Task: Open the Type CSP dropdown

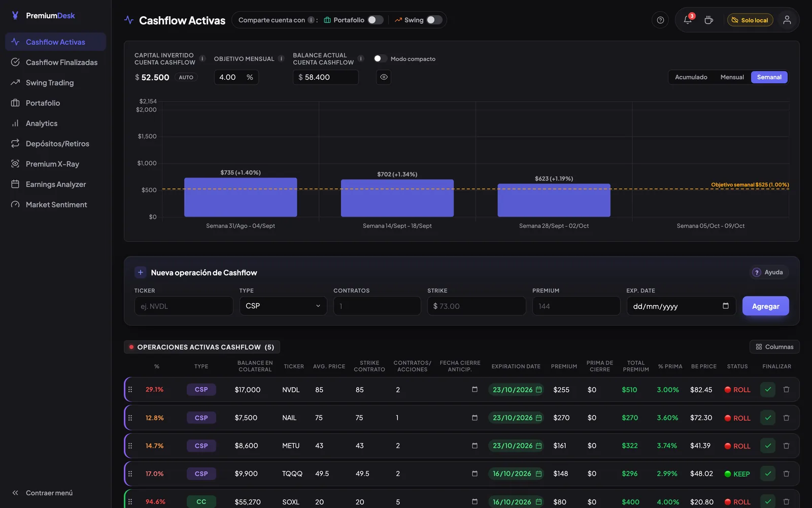Action: coord(283,306)
